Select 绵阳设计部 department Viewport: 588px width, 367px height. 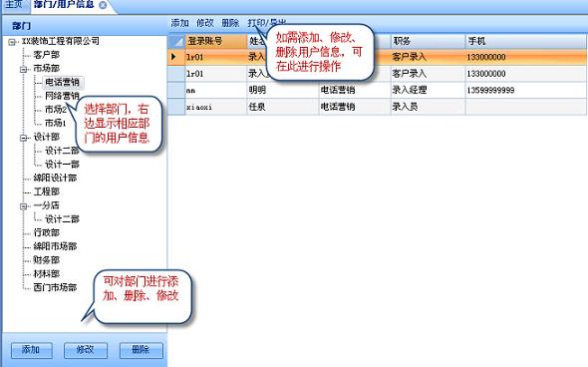pyautogui.click(x=55, y=178)
